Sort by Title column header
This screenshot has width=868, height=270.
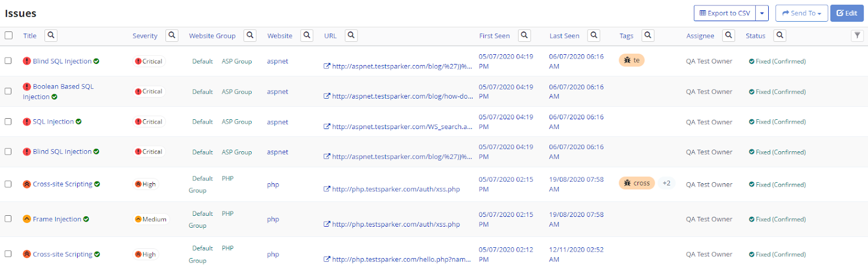(x=30, y=36)
